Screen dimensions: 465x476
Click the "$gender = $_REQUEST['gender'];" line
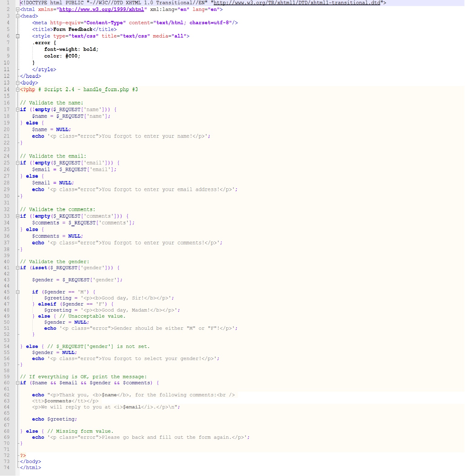click(x=77, y=280)
